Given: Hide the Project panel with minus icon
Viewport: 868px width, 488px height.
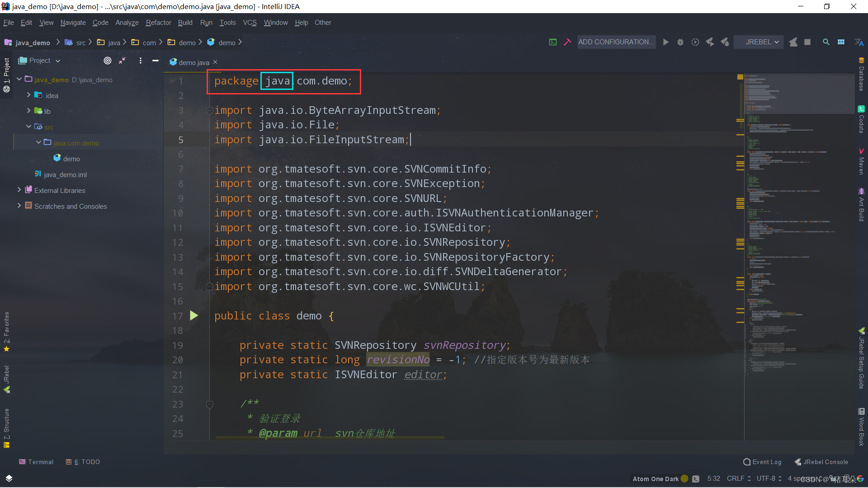Looking at the screenshot, I should click(156, 61).
